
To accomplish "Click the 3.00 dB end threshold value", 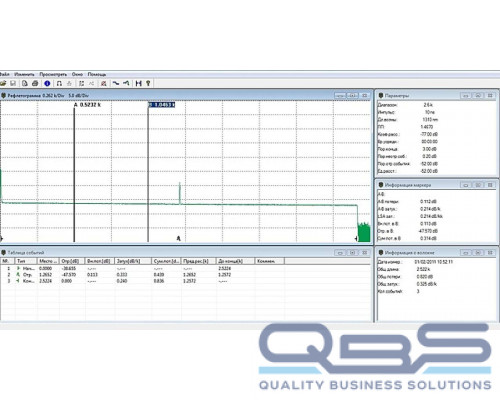I will point(429,149).
